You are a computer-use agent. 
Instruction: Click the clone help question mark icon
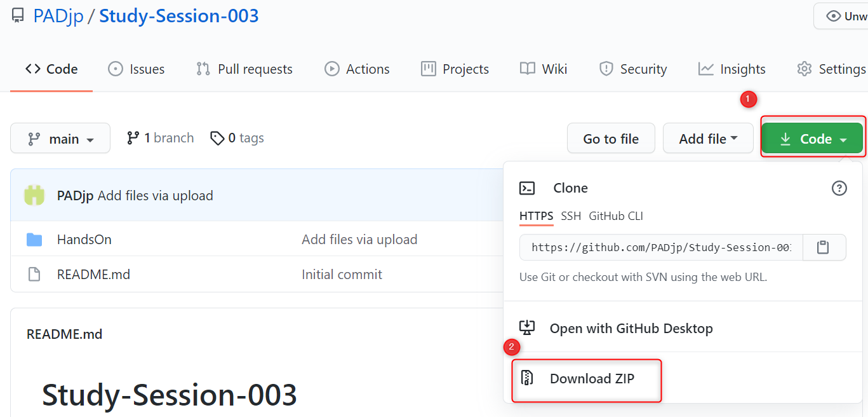tap(839, 188)
